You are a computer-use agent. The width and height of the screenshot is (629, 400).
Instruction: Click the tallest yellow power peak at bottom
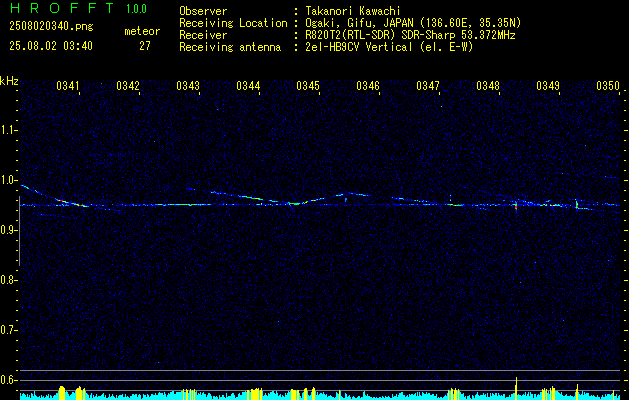(x=516, y=386)
